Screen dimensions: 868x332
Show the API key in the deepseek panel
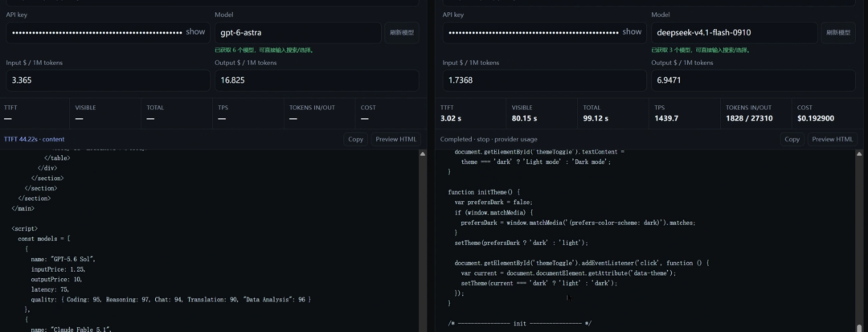(632, 32)
